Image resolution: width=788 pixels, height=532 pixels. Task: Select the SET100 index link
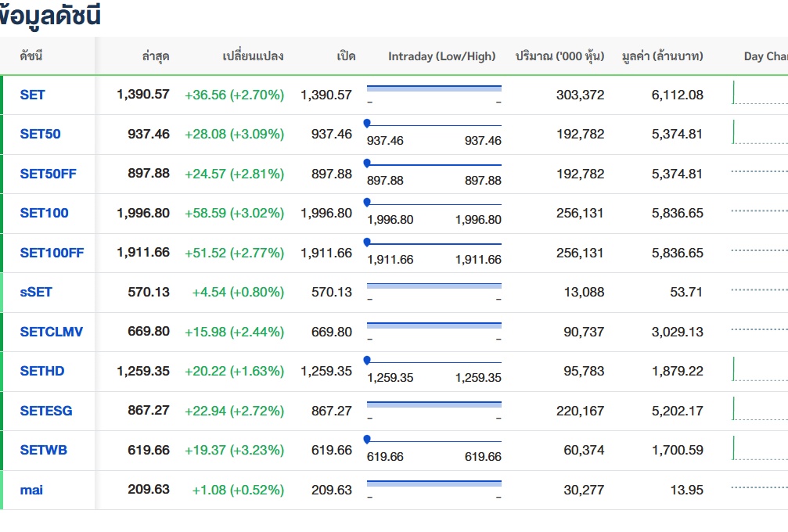click(x=44, y=213)
